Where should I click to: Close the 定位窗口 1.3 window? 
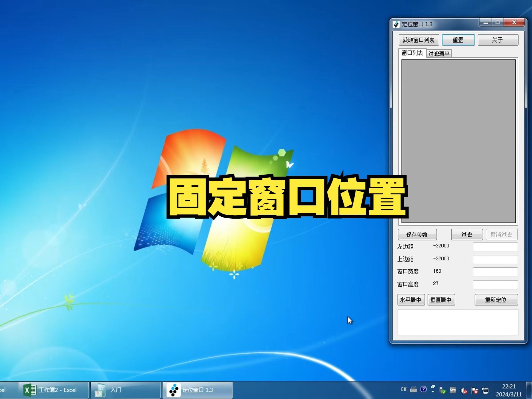pos(514,22)
